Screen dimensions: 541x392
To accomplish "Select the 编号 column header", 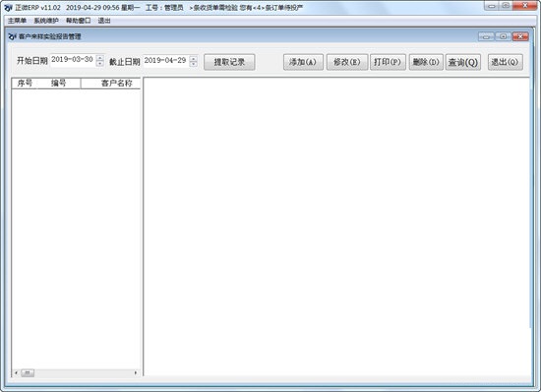I will (58, 83).
